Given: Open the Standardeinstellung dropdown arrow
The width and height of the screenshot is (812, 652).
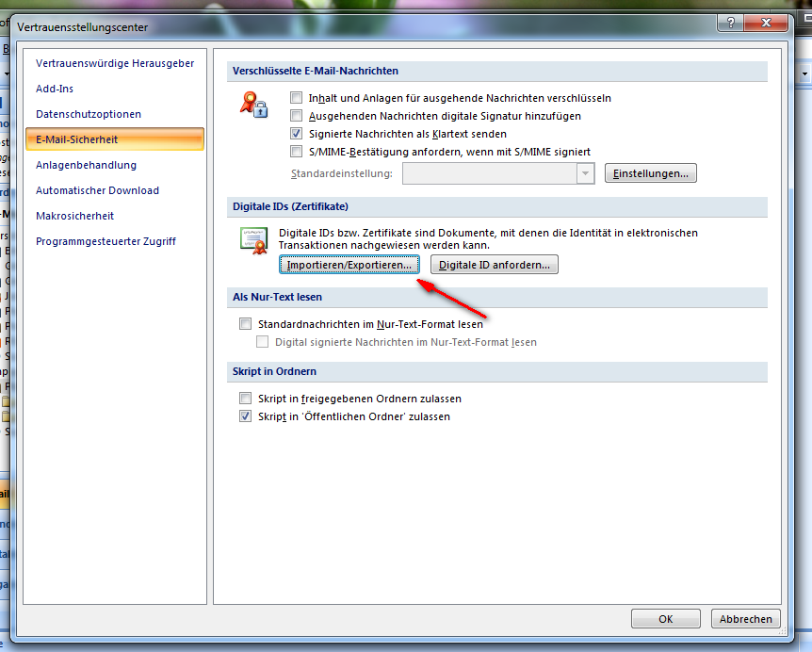Looking at the screenshot, I should coord(585,173).
